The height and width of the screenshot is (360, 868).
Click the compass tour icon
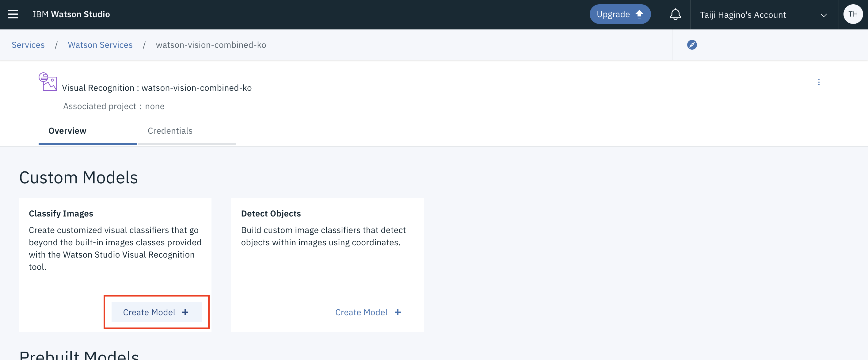(692, 45)
